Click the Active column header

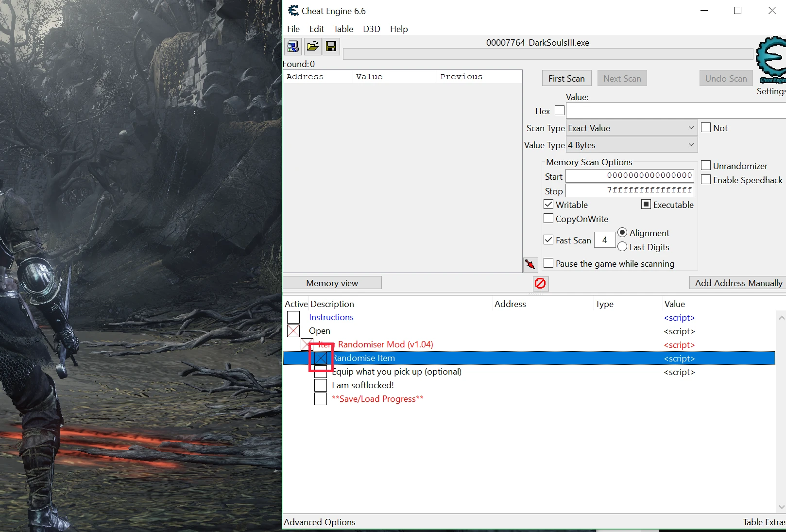click(296, 304)
